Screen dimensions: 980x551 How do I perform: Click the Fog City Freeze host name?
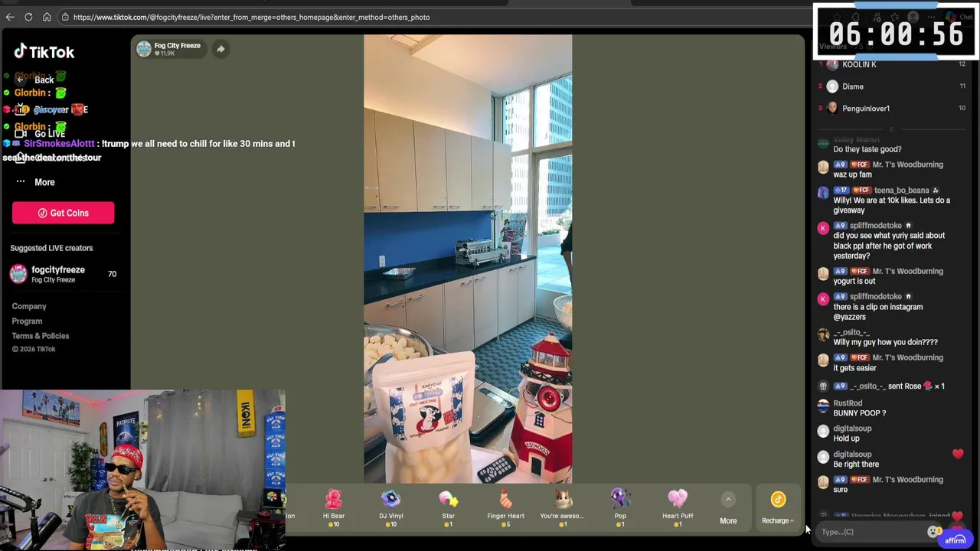point(177,45)
